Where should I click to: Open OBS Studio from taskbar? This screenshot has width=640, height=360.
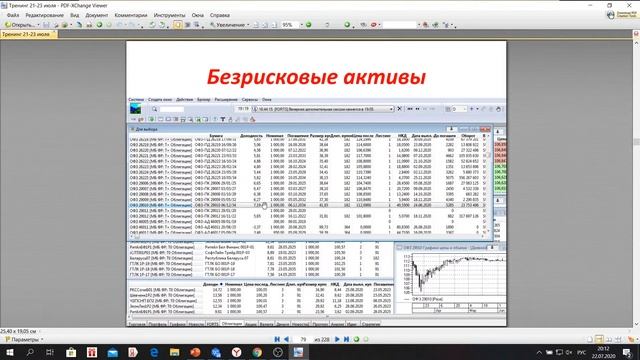pos(278,352)
